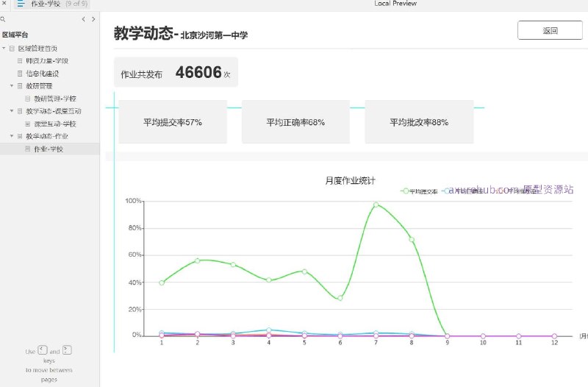The height and width of the screenshot is (387, 588).
Task: Click the 100% y-axis label
Action: tap(133, 201)
